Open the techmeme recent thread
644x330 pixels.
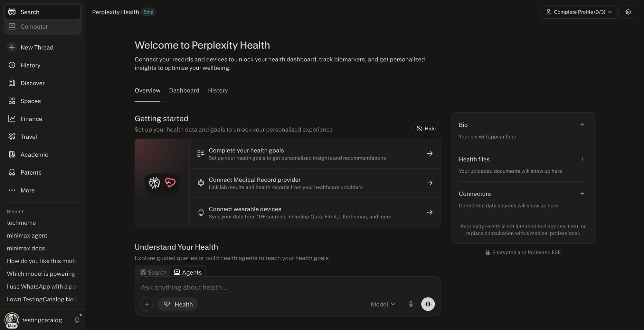point(21,223)
